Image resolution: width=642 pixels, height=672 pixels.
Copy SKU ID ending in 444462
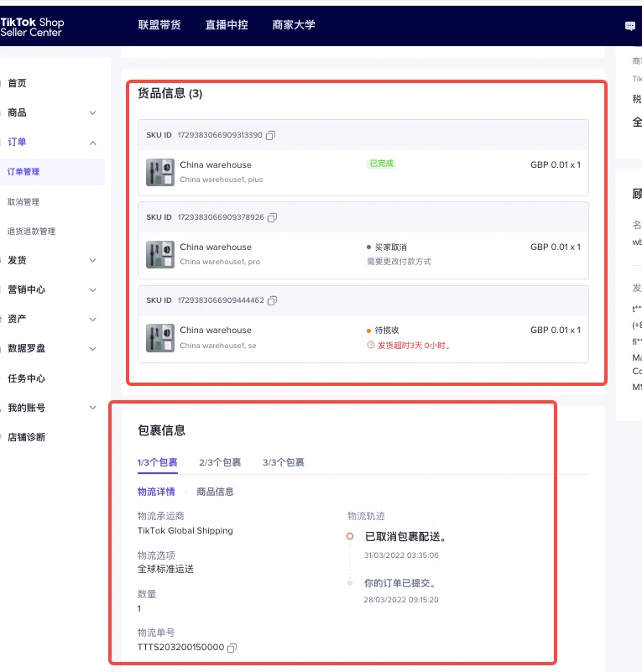point(273,300)
